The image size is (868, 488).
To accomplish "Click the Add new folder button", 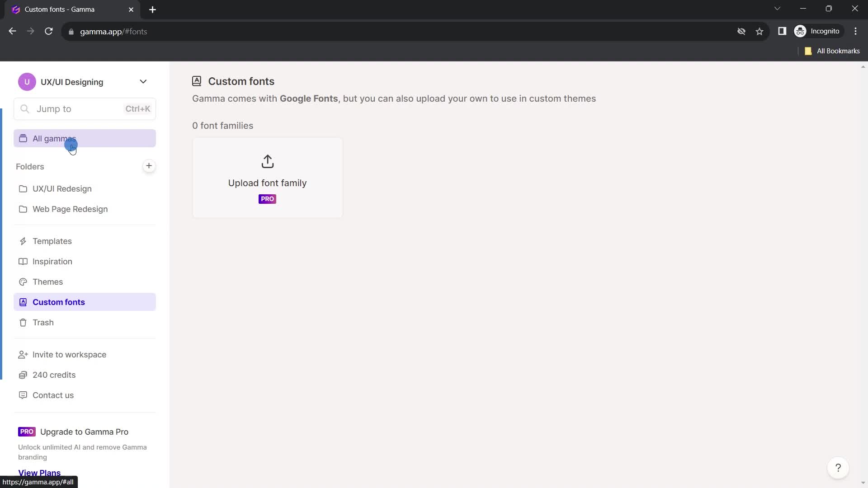I will [x=149, y=166].
